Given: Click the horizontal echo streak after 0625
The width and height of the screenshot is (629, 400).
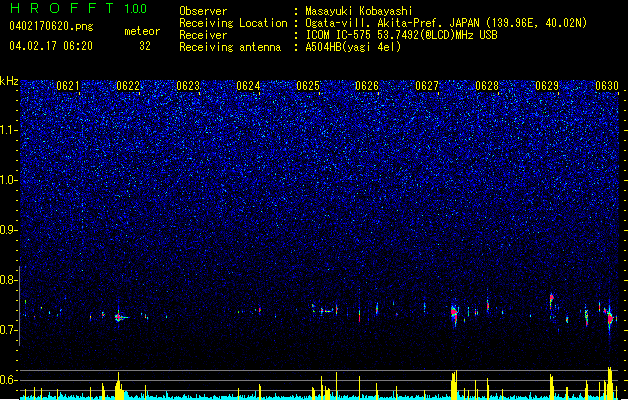Looking at the screenshot, I should 328,311.
